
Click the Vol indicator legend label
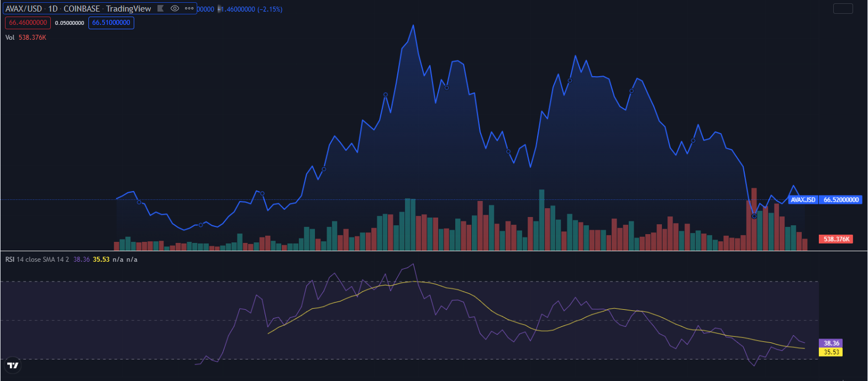pyautogui.click(x=10, y=38)
